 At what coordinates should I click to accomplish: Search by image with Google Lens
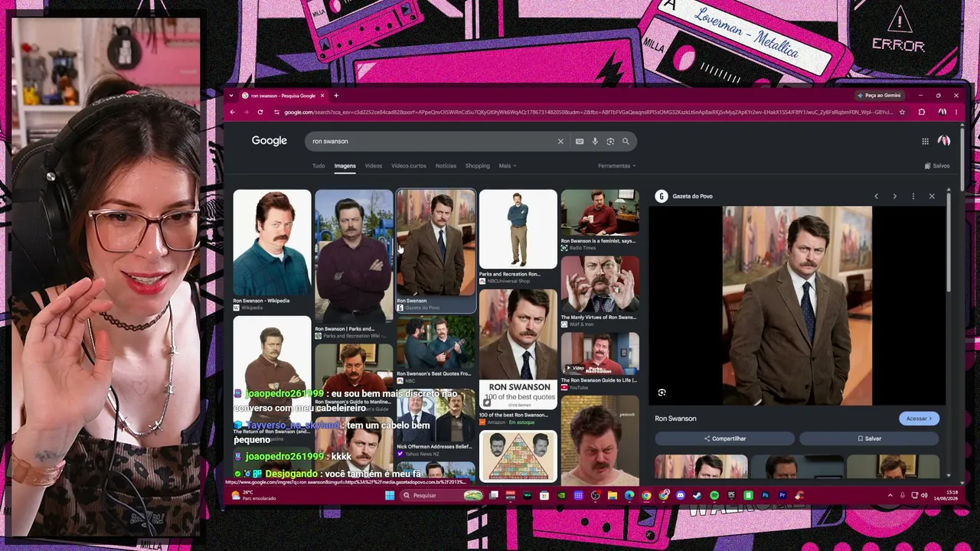pyautogui.click(x=610, y=141)
